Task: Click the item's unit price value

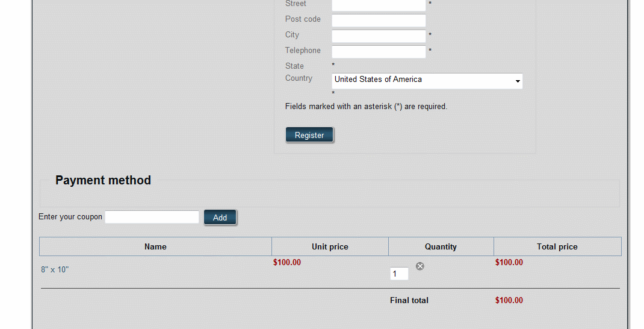Action: tap(287, 262)
